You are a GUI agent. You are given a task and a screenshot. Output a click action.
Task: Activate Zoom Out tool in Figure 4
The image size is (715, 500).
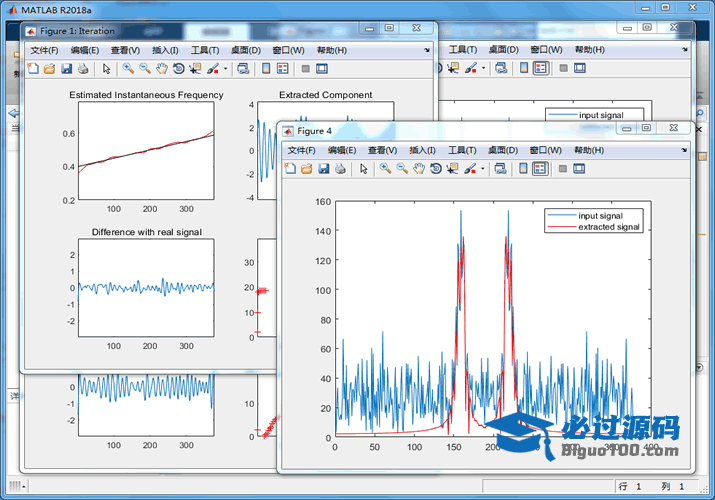[402, 169]
